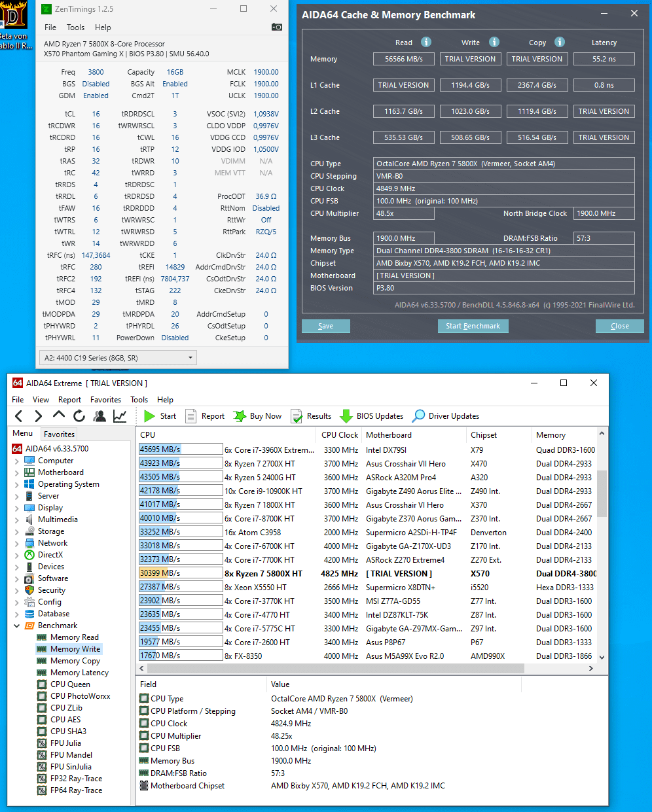This screenshot has width=652, height=812.
Task: Open ZenTimings File menu
Action: point(50,27)
